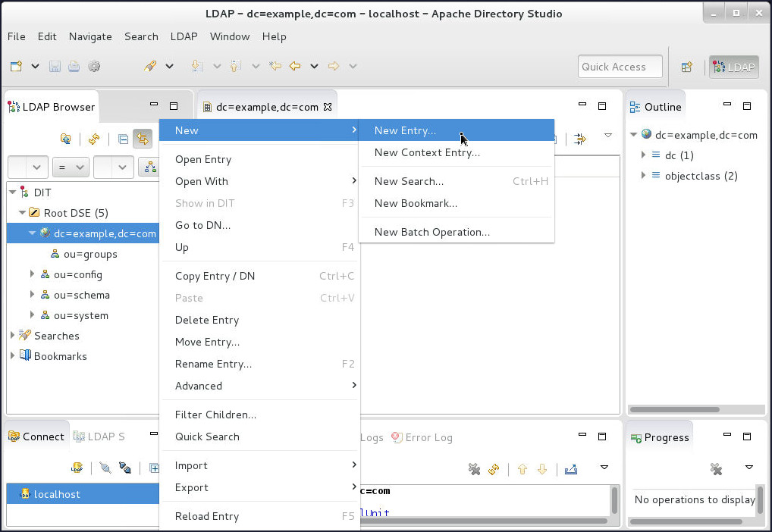
Task: Open the first quick search attribute dropdown
Action: [28, 167]
